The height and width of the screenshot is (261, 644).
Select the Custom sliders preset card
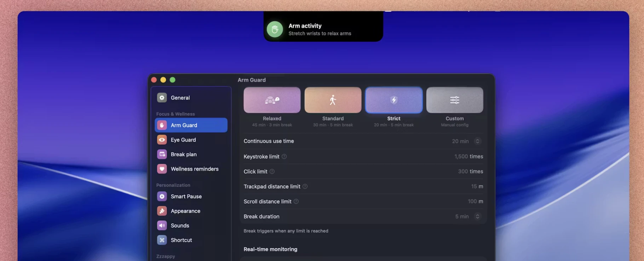coord(455,100)
